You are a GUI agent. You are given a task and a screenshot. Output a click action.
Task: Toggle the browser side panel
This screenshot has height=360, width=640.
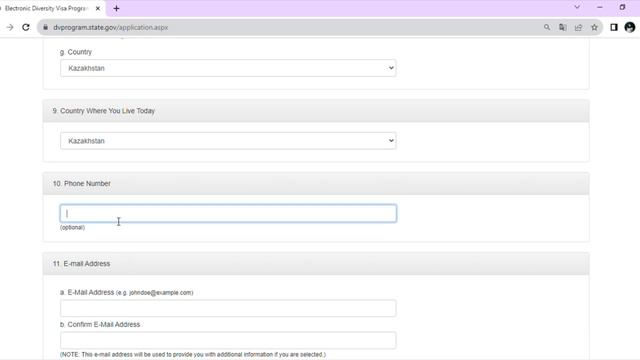(x=614, y=27)
